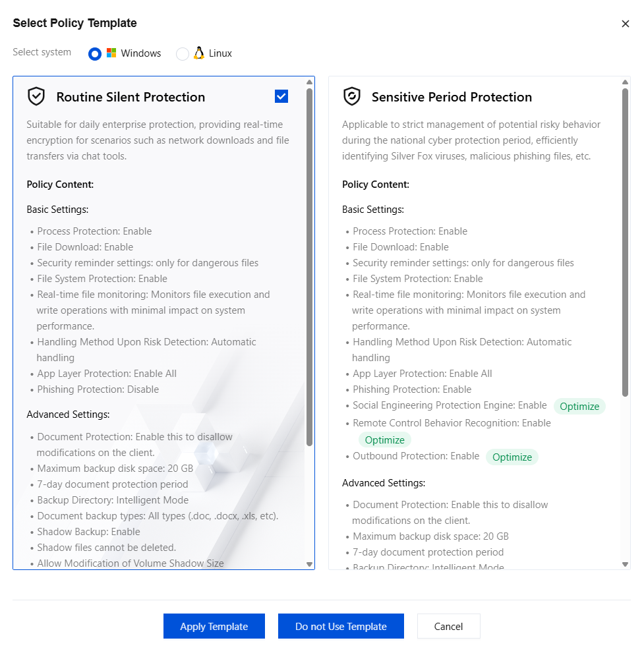
Task: Click the left panel's scroll down arrow
Action: click(309, 565)
